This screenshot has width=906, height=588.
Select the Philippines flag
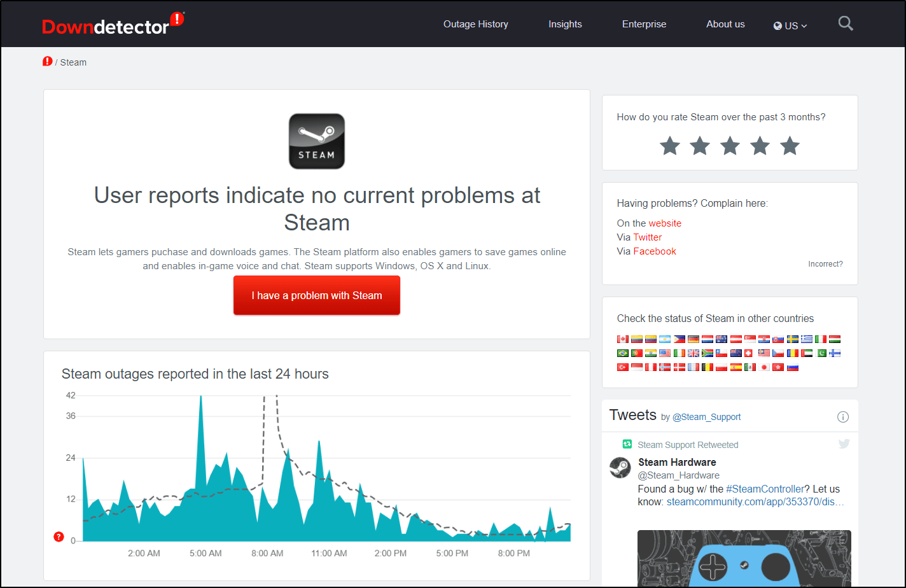click(679, 339)
